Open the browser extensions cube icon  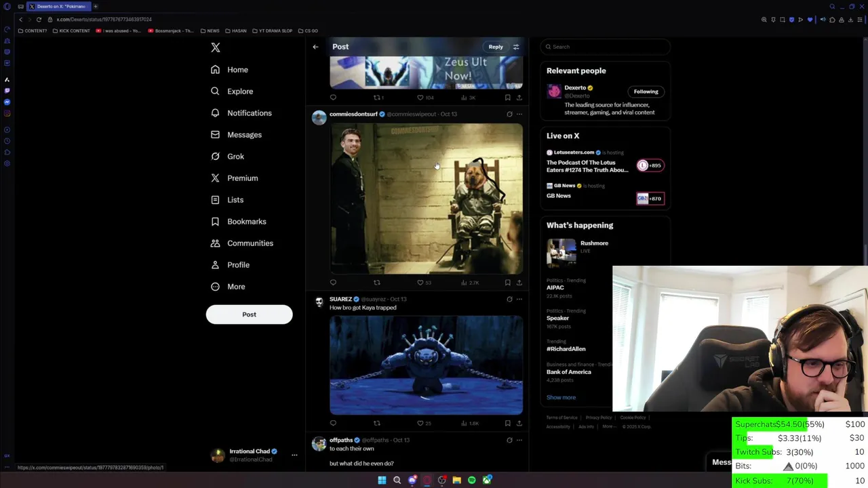832,20
